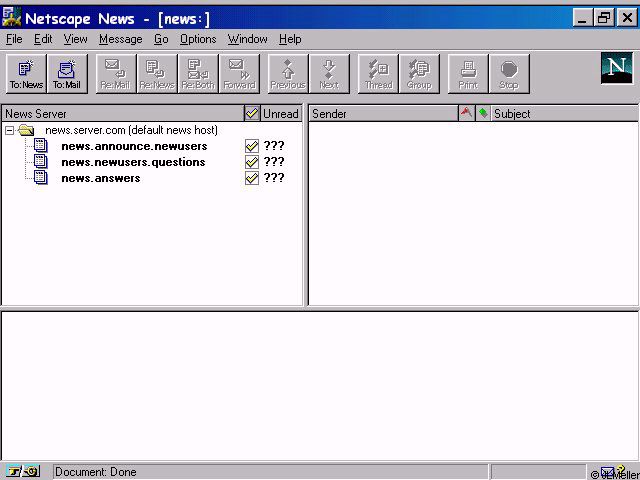
Task: Click the Unread column header
Action: point(281,113)
